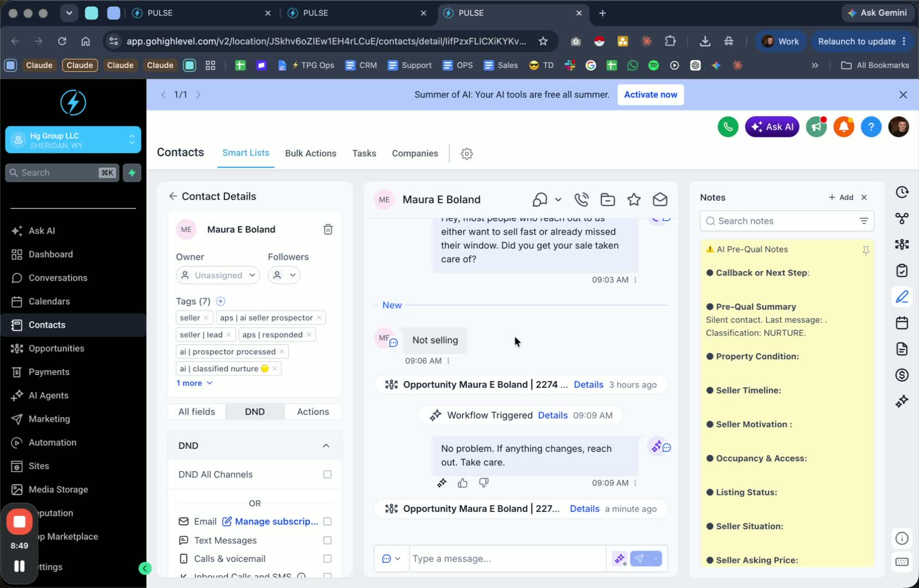Image resolution: width=919 pixels, height=588 pixels.
Task: Click the phone call icon beside Maura E Boland
Action: tap(581, 199)
